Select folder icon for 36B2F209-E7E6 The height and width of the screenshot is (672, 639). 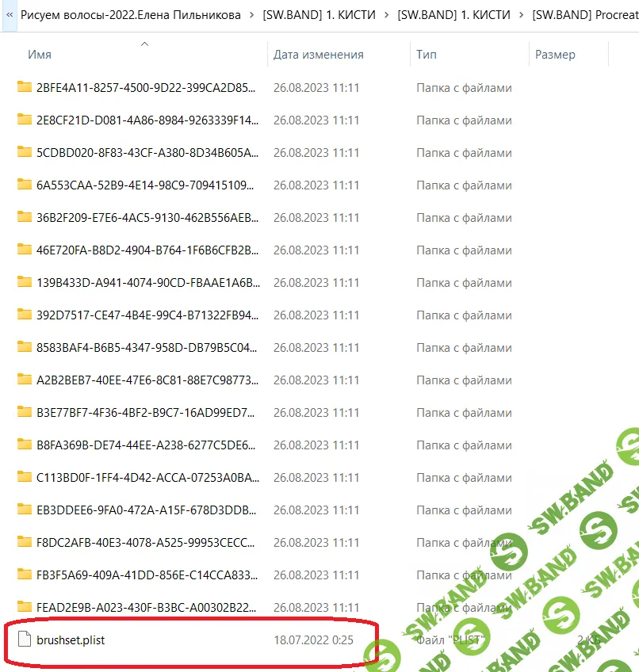click(24, 217)
